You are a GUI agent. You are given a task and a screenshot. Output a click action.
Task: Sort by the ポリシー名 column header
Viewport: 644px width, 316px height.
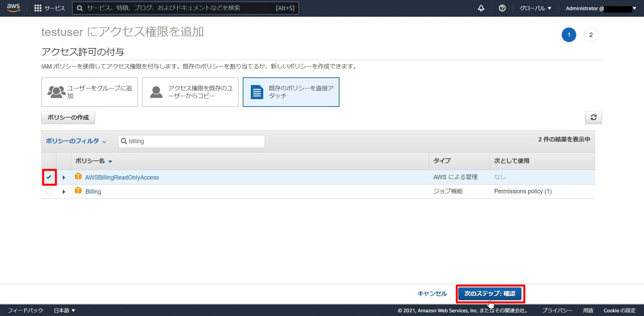tap(94, 161)
